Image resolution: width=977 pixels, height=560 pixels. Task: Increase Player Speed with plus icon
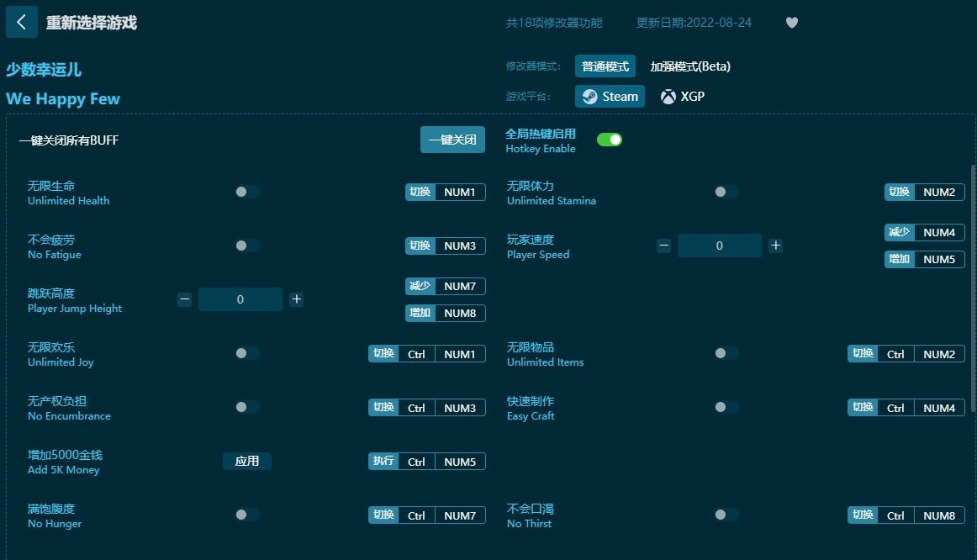tap(775, 246)
